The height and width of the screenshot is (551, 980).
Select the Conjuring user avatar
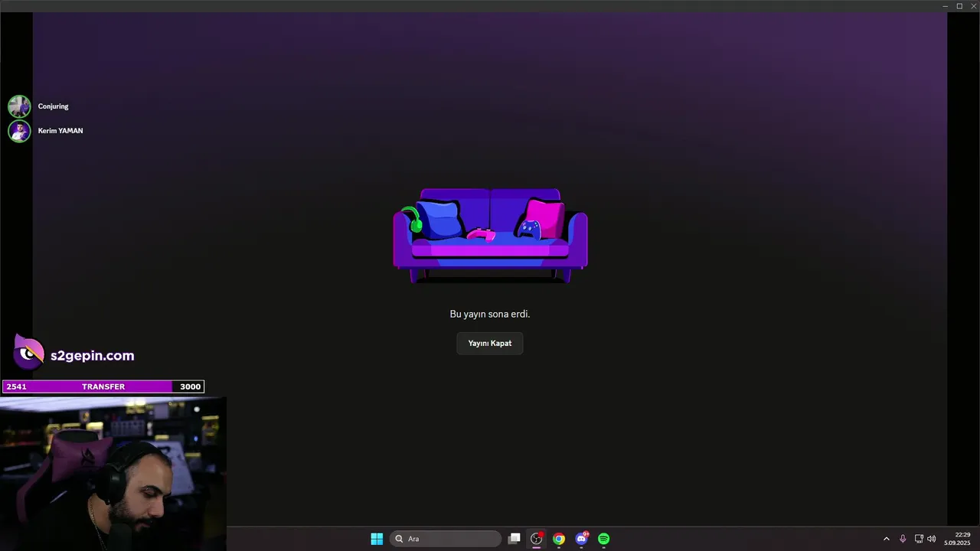coord(19,106)
